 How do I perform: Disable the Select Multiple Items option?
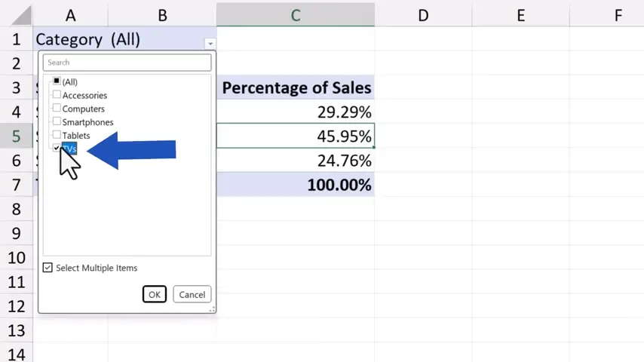(48, 268)
